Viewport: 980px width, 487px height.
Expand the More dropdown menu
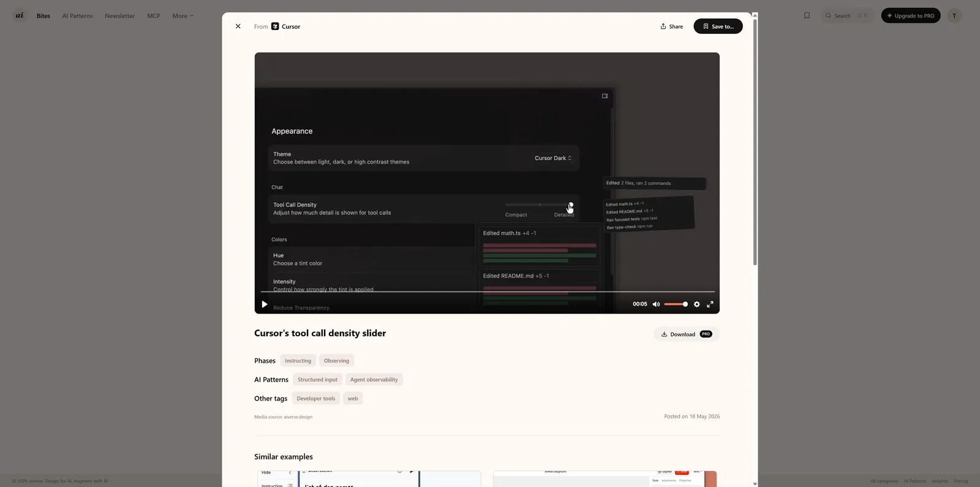[183, 16]
